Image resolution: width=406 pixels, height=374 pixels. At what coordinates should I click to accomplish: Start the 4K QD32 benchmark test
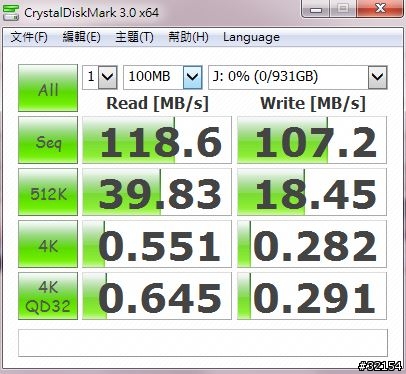click(x=48, y=296)
